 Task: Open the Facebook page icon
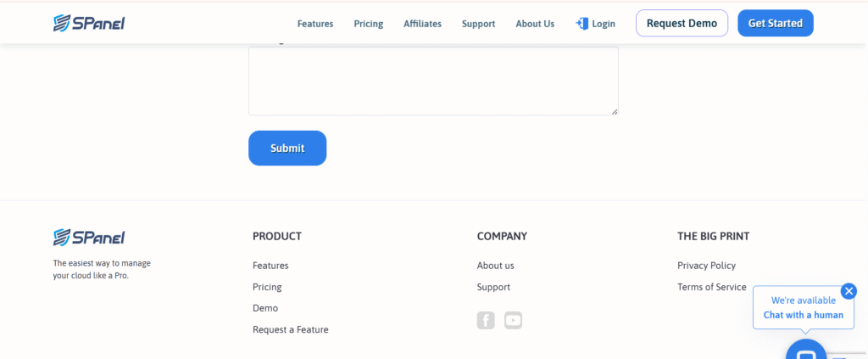point(486,320)
